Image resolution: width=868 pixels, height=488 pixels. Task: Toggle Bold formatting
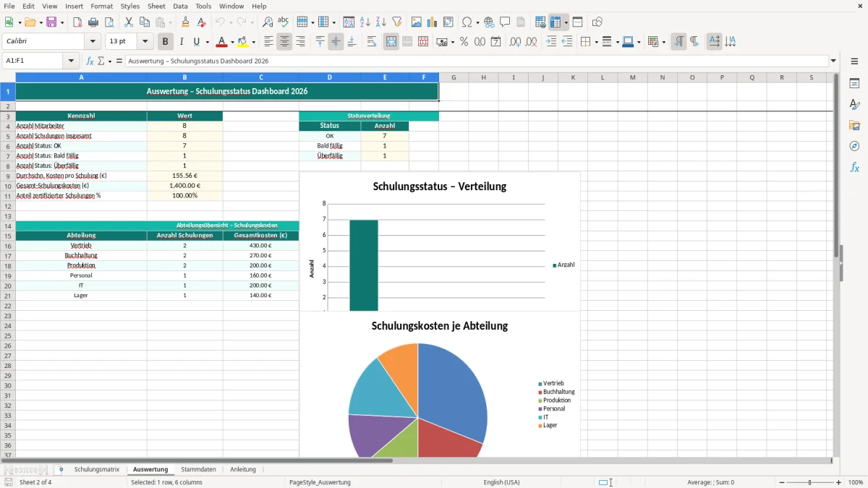tap(166, 42)
